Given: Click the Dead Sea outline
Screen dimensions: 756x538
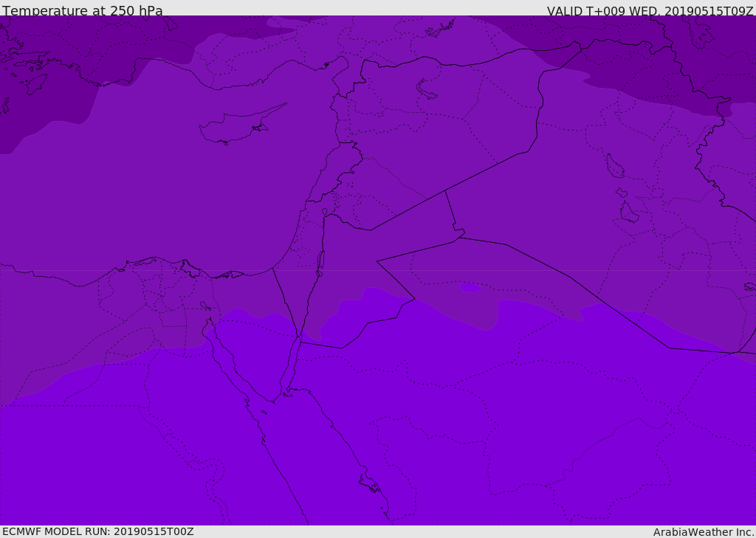Looking at the screenshot, I should pos(320,261).
